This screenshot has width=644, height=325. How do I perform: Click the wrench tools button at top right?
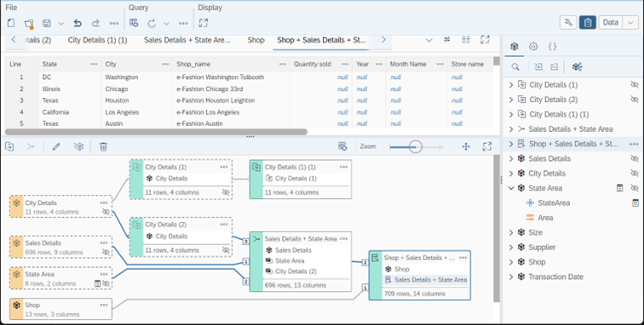pos(568,23)
